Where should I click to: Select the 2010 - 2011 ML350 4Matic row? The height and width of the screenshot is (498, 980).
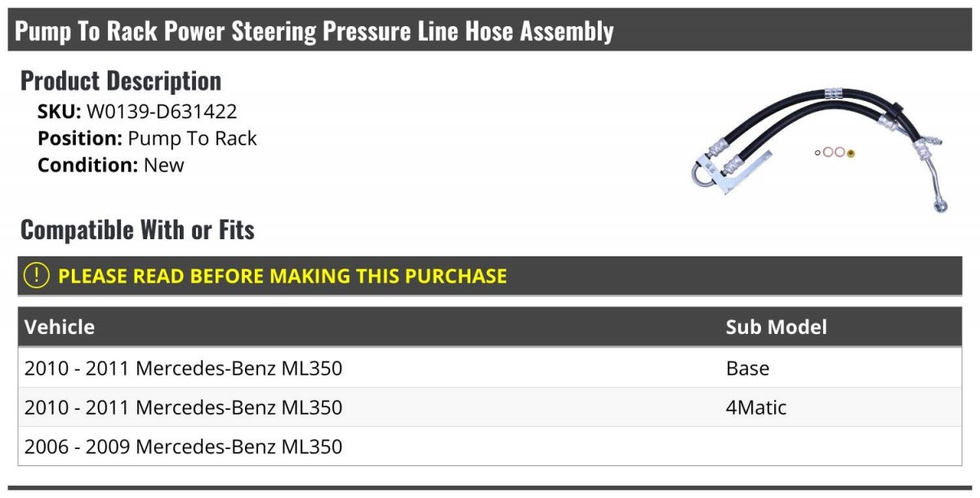[x=490, y=407]
